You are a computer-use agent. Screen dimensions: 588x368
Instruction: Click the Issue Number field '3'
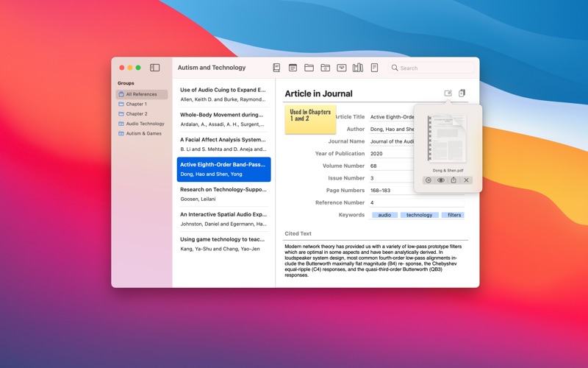(x=392, y=178)
